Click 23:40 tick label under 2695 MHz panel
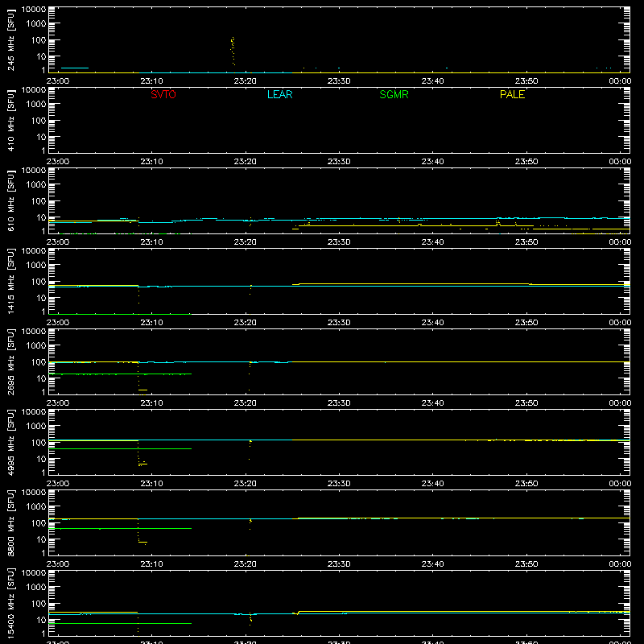The height and width of the screenshot is (644, 644). pos(432,403)
